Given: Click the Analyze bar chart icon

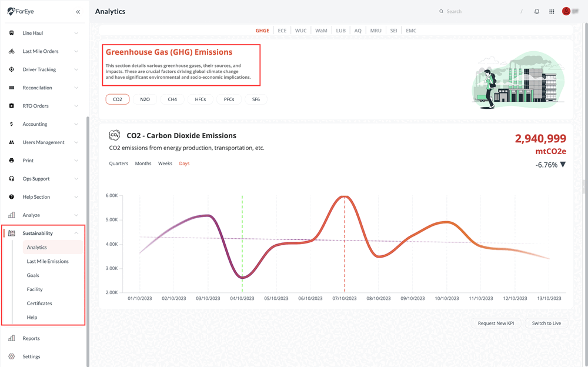Looking at the screenshot, I should point(12,215).
